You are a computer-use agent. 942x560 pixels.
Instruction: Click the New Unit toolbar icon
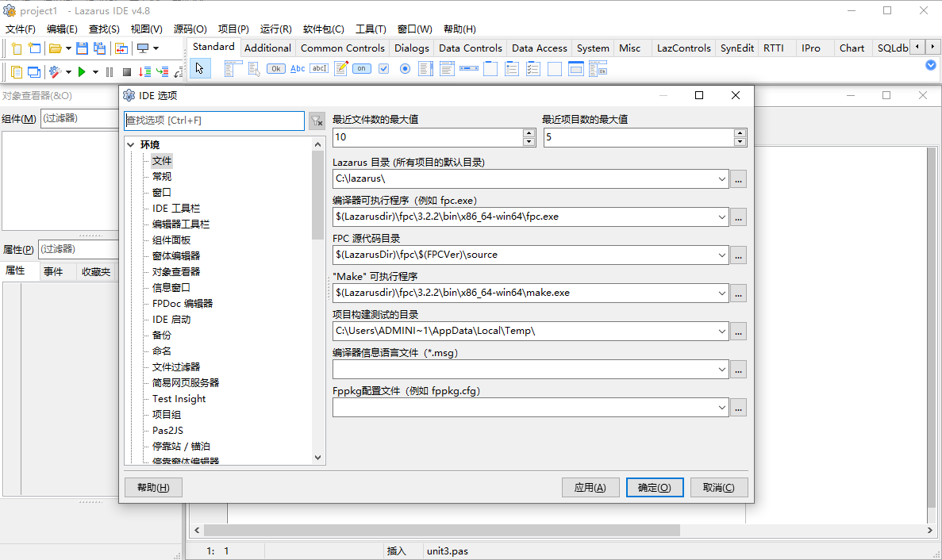16,48
